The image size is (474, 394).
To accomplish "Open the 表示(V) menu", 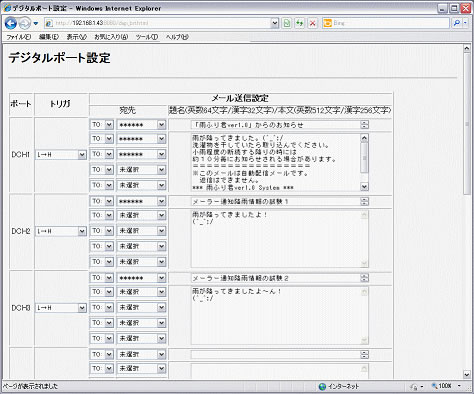I will (76, 37).
